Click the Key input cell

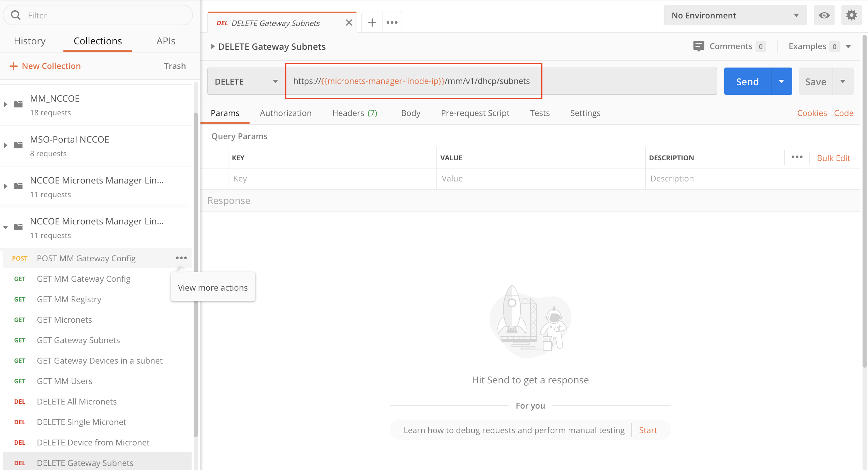pyautogui.click(x=332, y=179)
